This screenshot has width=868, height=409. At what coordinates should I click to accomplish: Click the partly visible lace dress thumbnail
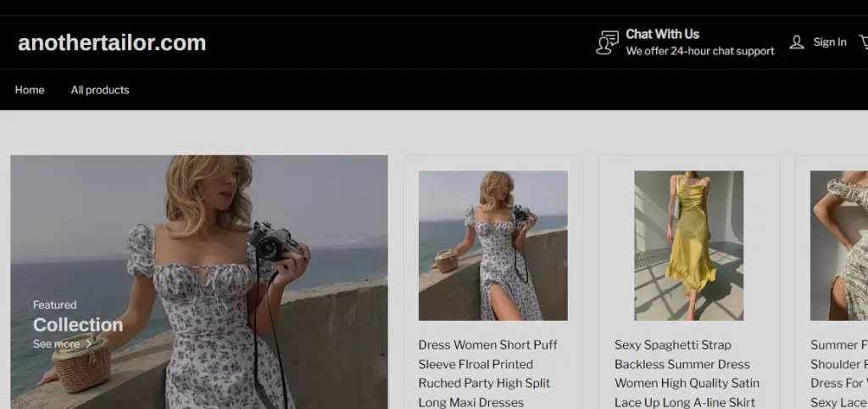click(x=839, y=245)
